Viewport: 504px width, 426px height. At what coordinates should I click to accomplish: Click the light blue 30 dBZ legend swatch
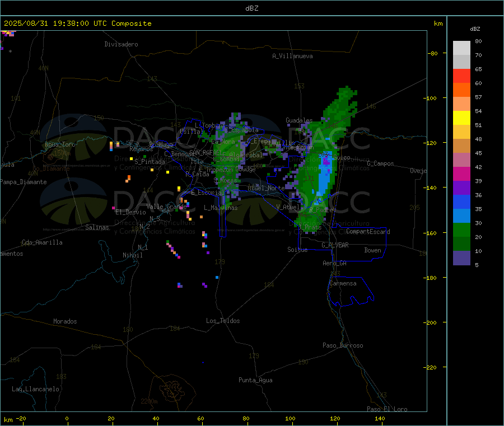click(x=461, y=216)
